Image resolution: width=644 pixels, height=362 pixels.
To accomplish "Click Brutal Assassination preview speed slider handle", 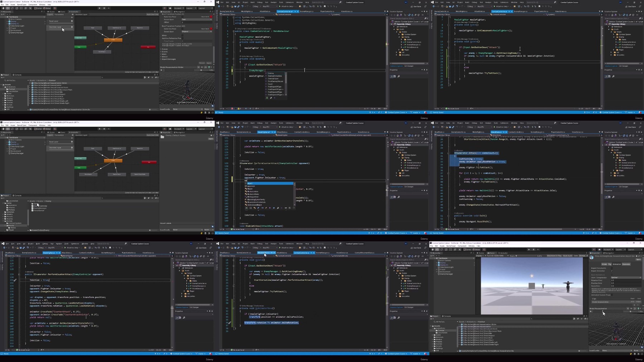I will (x=630, y=312).
